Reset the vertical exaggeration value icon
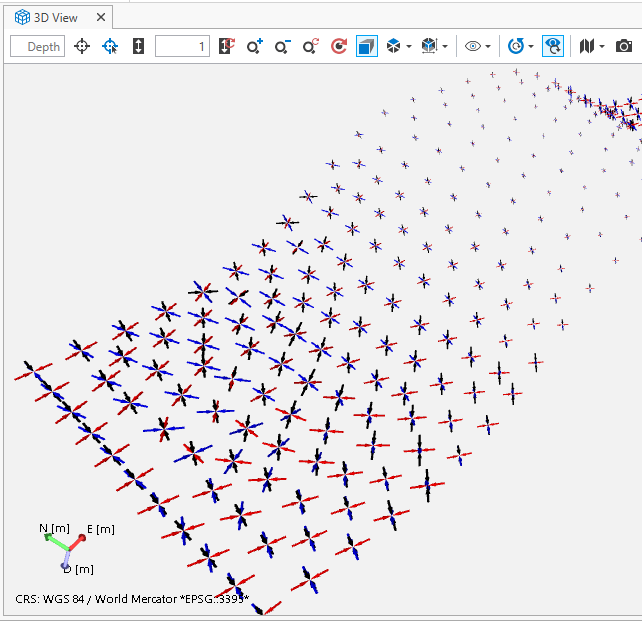The image size is (642, 624). click(227, 46)
